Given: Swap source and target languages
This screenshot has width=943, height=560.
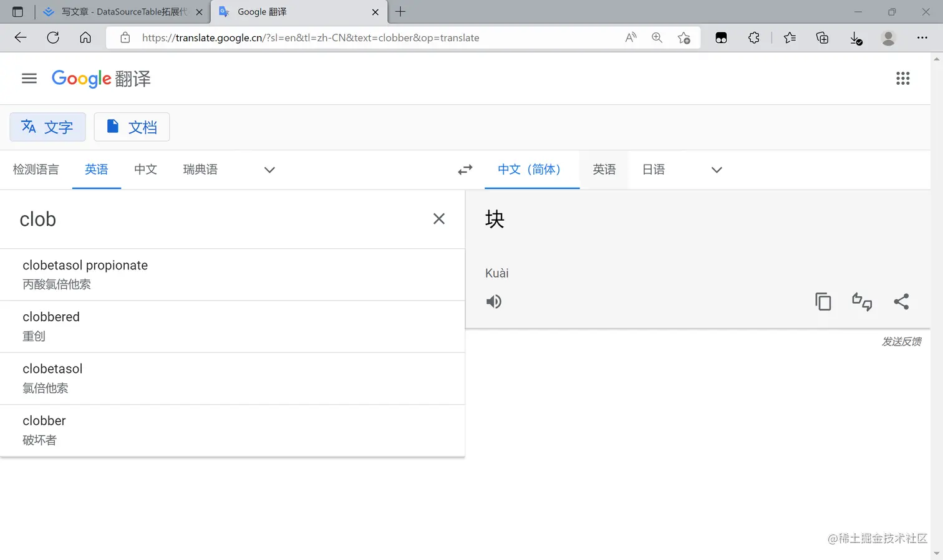Looking at the screenshot, I should click(x=465, y=170).
